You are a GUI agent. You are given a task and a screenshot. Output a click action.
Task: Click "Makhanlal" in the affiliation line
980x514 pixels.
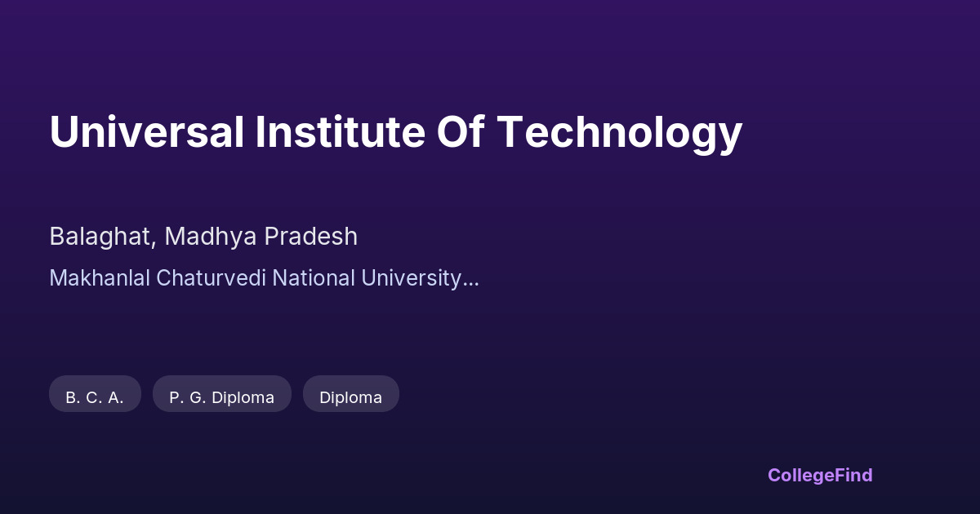click(100, 278)
